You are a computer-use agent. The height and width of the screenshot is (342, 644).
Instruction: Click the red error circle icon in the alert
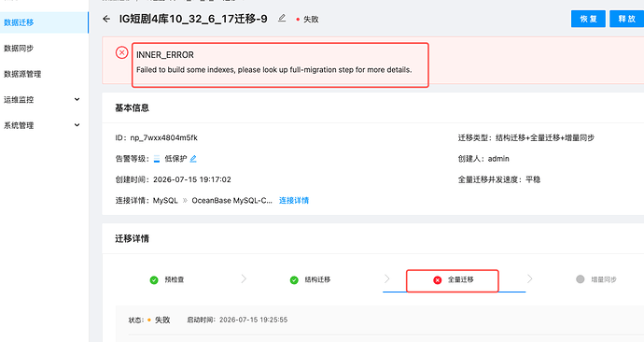point(121,52)
